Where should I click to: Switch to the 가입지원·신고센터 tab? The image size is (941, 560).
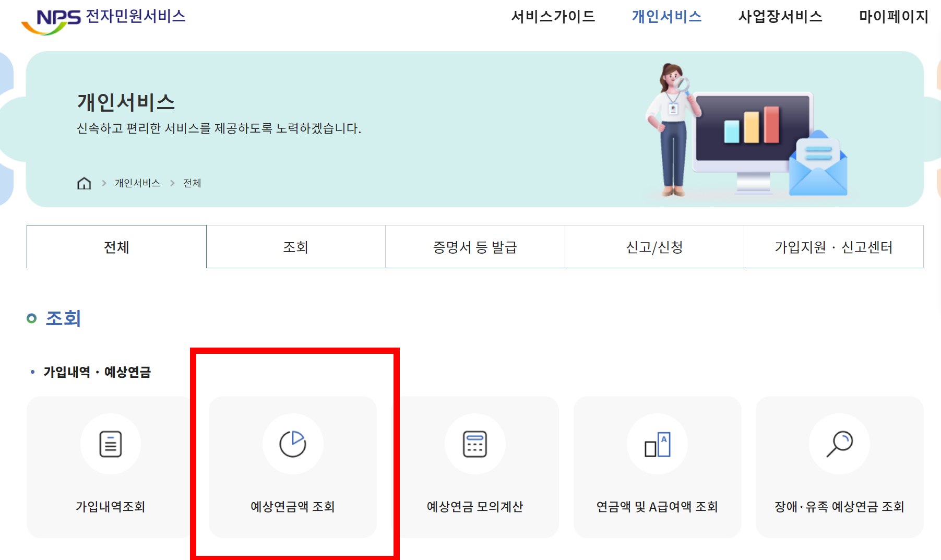pyautogui.click(x=833, y=247)
